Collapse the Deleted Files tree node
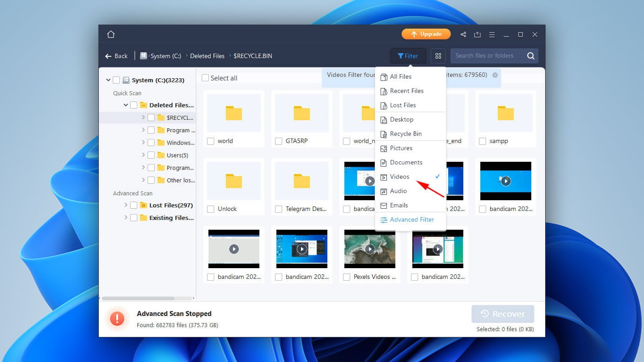 click(126, 105)
